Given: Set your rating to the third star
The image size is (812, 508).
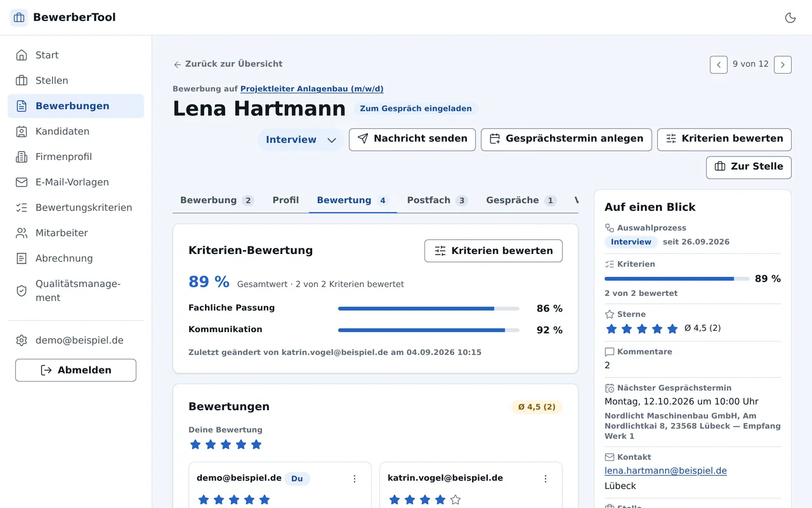Looking at the screenshot, I should pyautogui.click(x=226, y=444).
